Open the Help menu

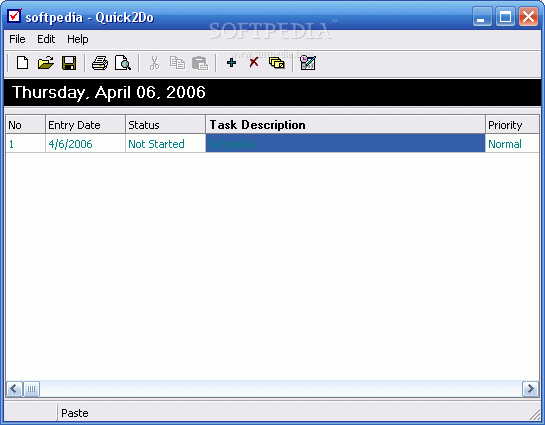coord(78,39)
